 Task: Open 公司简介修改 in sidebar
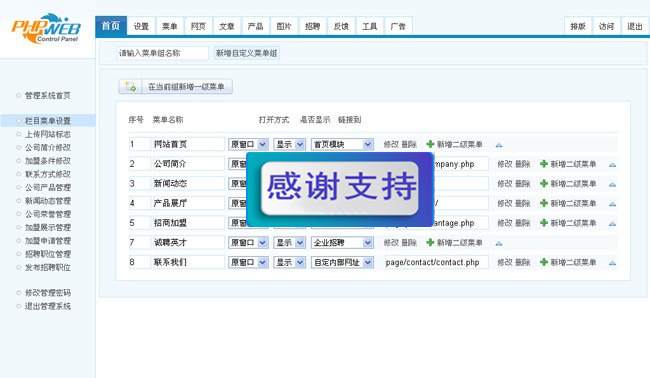pyautogui.click(x=48, y=148)
